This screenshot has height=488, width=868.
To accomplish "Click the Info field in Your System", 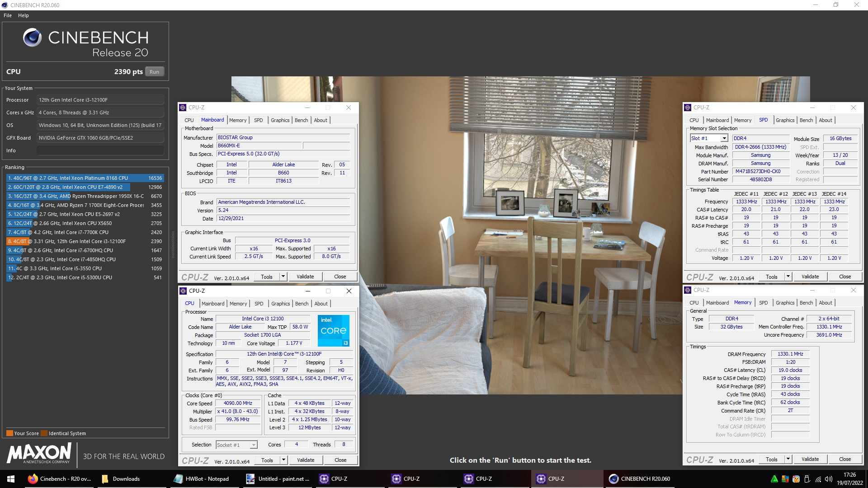I will tap(100, 150).
